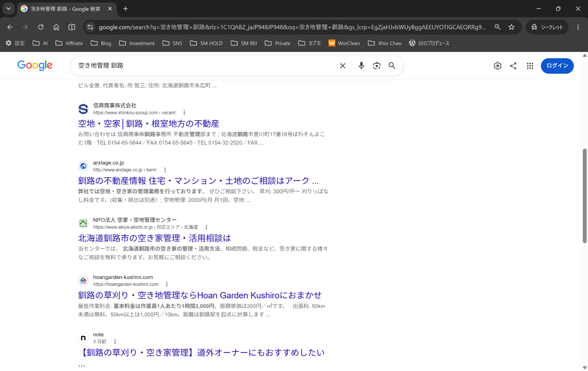
Task: Bookmark this page with the star icon
Action: 511,27
